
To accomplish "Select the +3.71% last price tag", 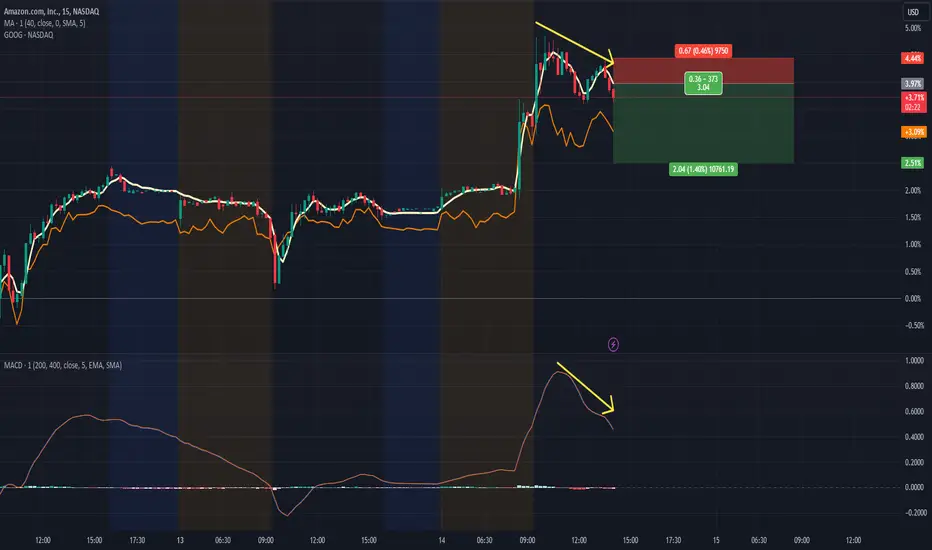I will tap(914, 98).
